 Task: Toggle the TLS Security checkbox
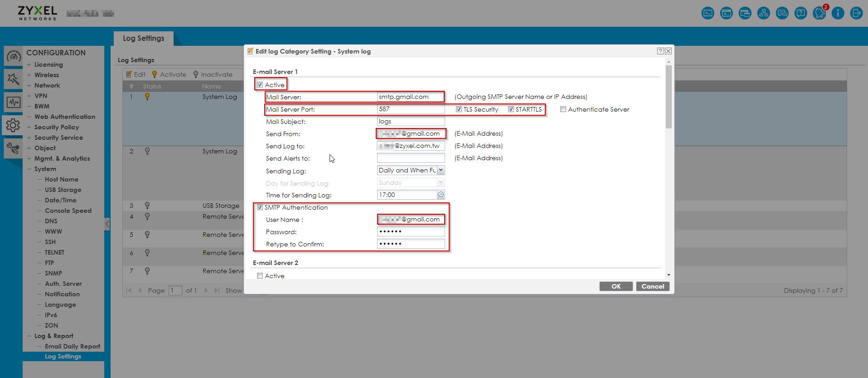coord(459,109)
